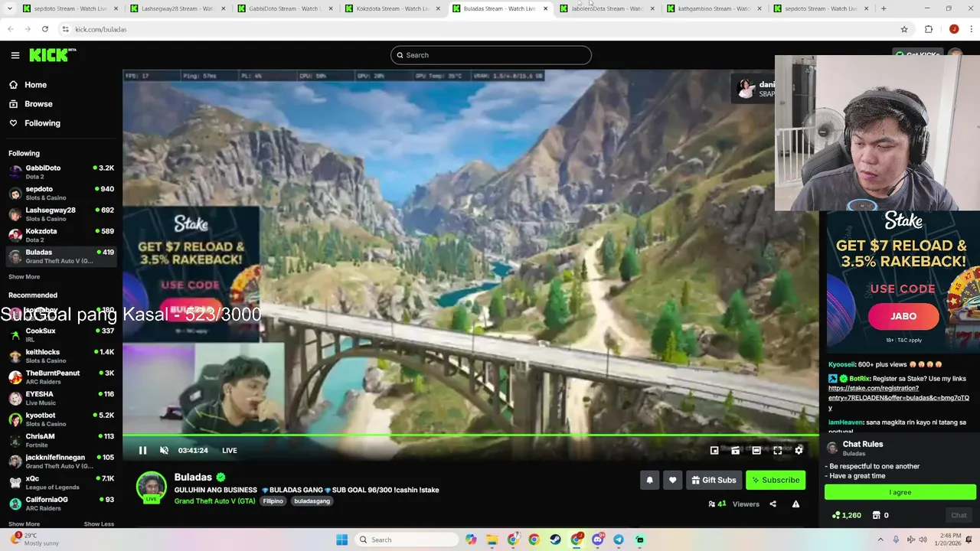Viewport: 980px width, 551px height.
Task: Open the Kick hamburger sidebar menu
Action: point(15,55)
